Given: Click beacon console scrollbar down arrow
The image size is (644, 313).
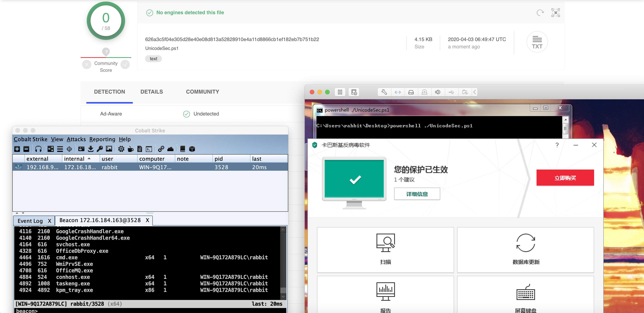Looking at the screenshot, I should [283, 297].
